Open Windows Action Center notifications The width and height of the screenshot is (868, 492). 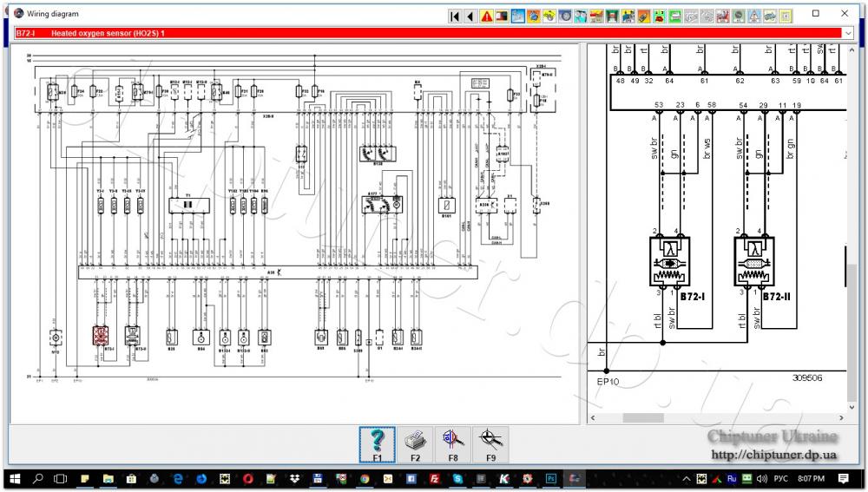[x=843, y=479]
